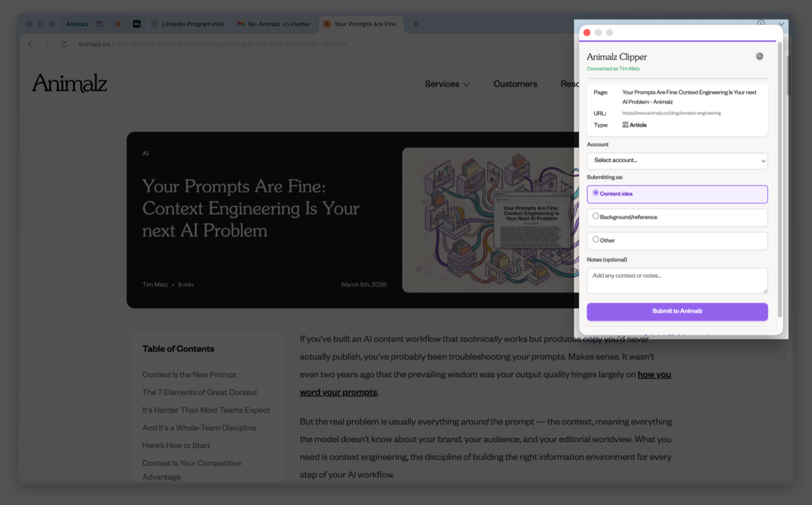Viewport: 812px width, 505px height.
Task: Switch to Gmail Re: Animalz tab
Action: [x=274, y=24]
